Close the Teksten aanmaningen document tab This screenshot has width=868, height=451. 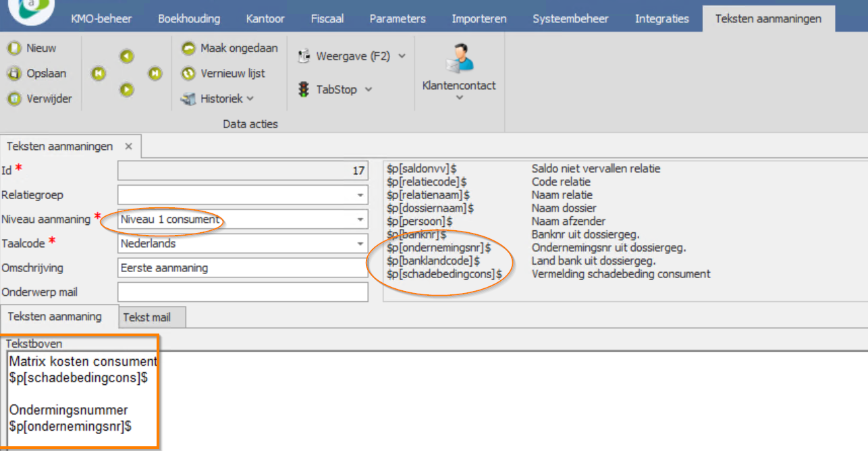tap(129, 147)
